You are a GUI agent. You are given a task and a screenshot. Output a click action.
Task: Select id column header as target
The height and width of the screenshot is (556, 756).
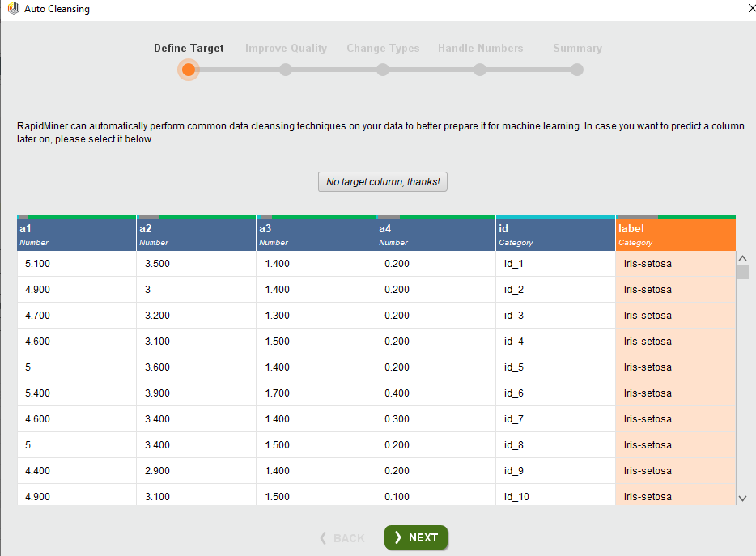(x=555, y=235)
